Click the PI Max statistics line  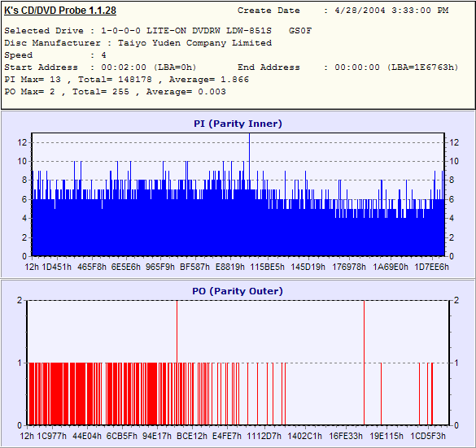tap(127, 80)
